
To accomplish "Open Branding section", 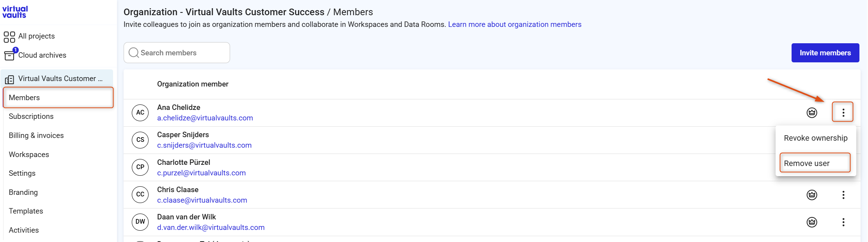I will [x=23, y=192].
